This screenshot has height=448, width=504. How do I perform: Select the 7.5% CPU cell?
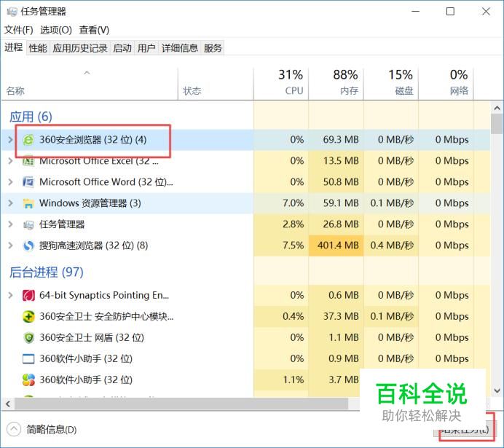tap(281, 245)
